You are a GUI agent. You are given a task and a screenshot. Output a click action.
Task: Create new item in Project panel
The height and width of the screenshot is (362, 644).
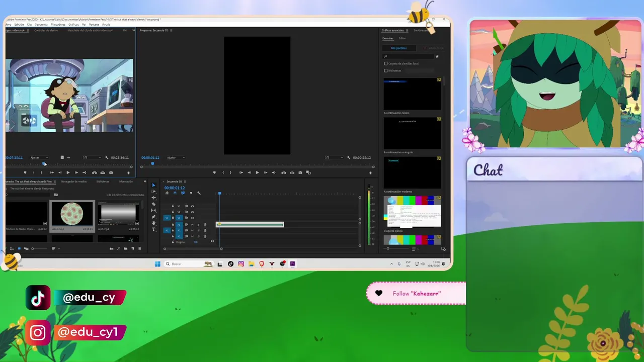[133, 248]
